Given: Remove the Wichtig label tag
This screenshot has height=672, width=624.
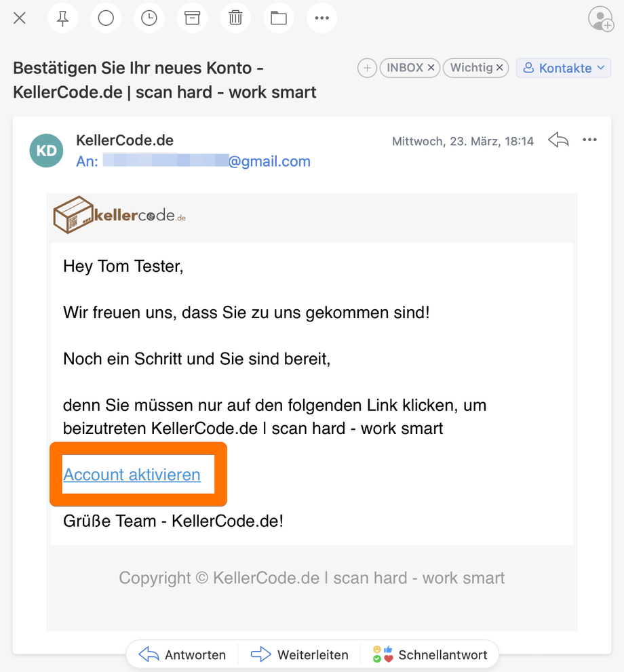Looking at the screenshot, I should pyautogui.click(x=499, y=68).
